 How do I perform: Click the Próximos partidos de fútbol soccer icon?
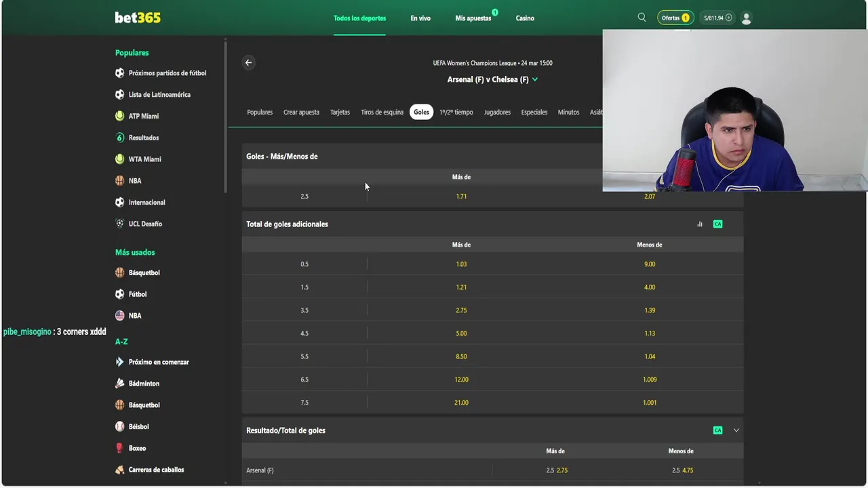pyautogui.click(x=120, y=73)
